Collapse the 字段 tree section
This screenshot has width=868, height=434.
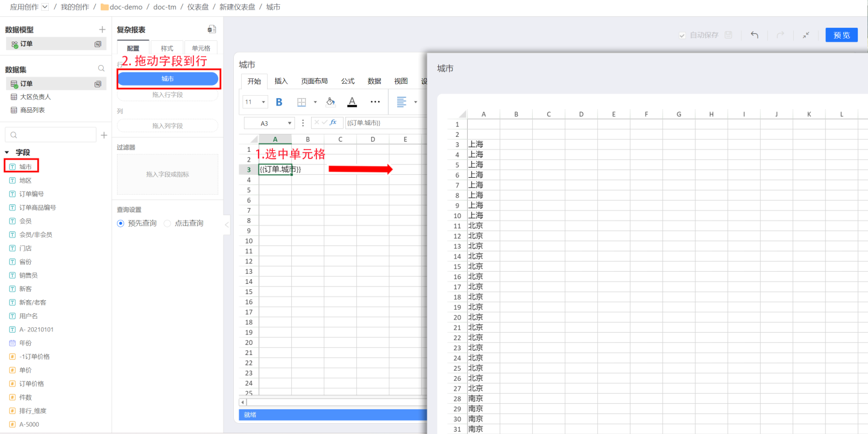tap(7, 153)
